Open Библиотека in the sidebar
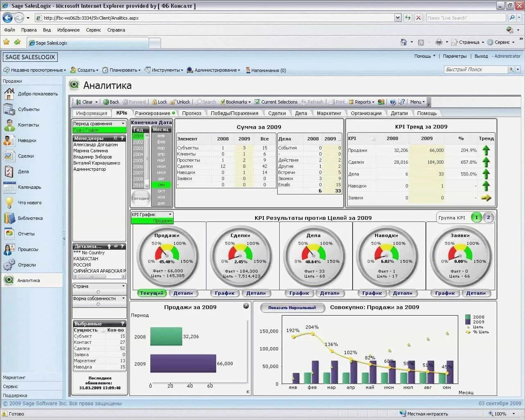Viewport: 525px width, 420px height. pos(30,219)
